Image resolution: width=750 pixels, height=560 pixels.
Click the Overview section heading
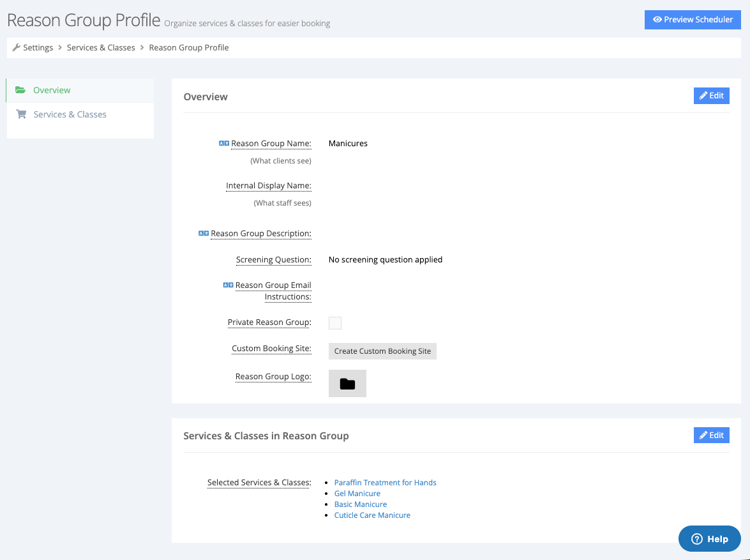pyautogui.click(x=206, y=96)
